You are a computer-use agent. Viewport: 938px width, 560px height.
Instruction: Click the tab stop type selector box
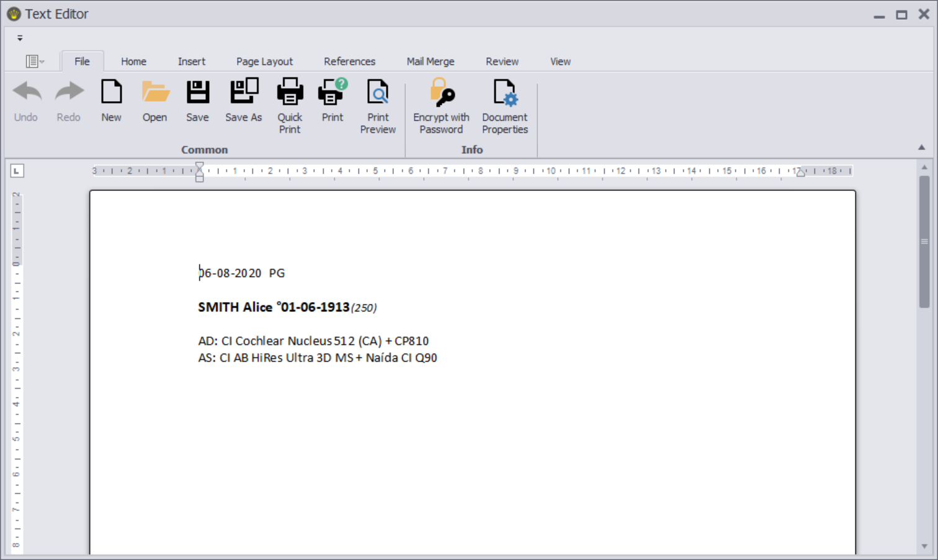[17, 171]
